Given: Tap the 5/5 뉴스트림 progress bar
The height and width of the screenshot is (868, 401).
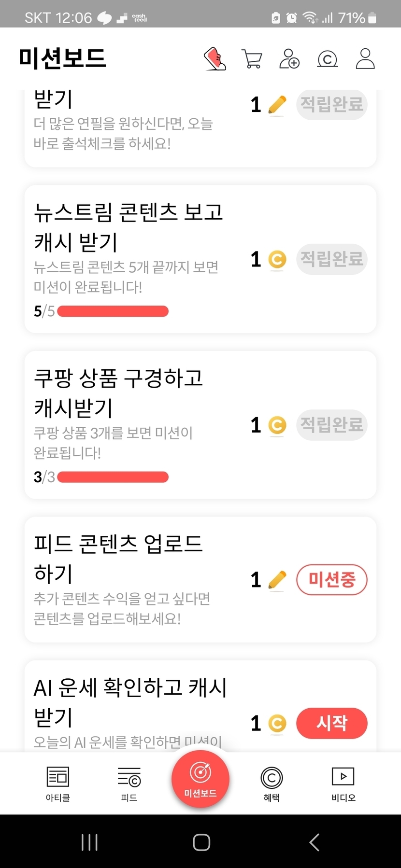Looking at the screenshot, I should coord(113,311).
